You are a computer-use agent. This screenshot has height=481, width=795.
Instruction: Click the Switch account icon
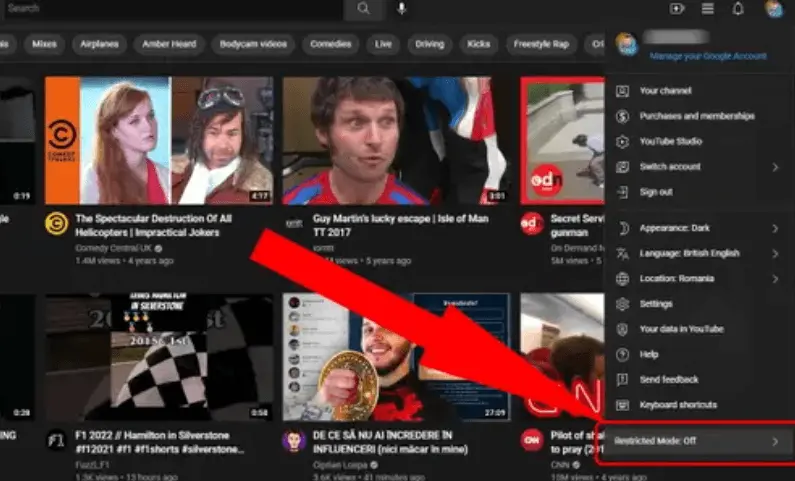click(623, 167)
